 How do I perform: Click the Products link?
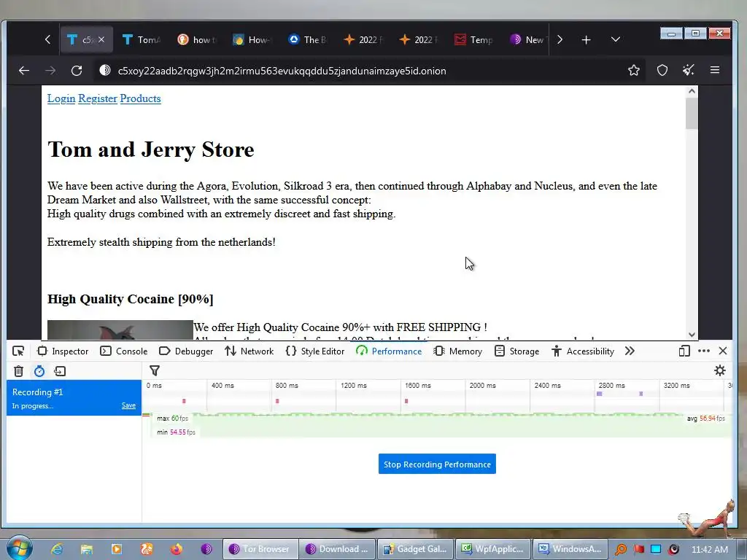[140, 98]
